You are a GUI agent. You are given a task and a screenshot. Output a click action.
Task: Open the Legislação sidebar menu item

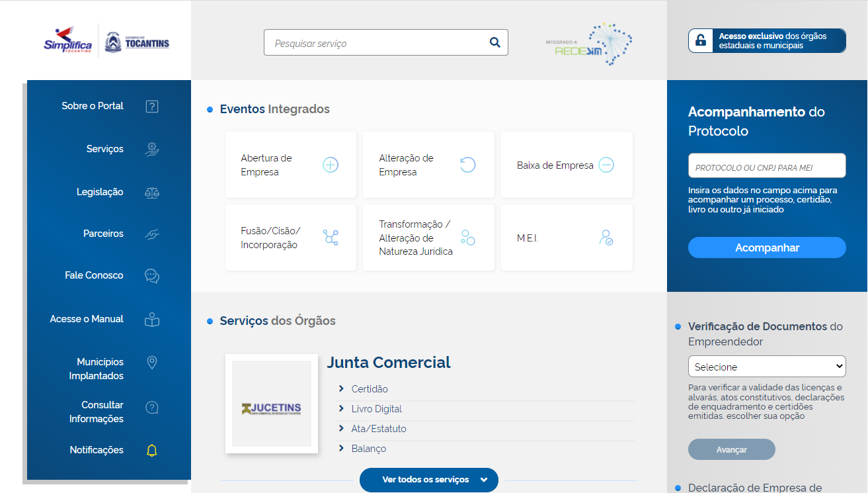coord(100,192)
